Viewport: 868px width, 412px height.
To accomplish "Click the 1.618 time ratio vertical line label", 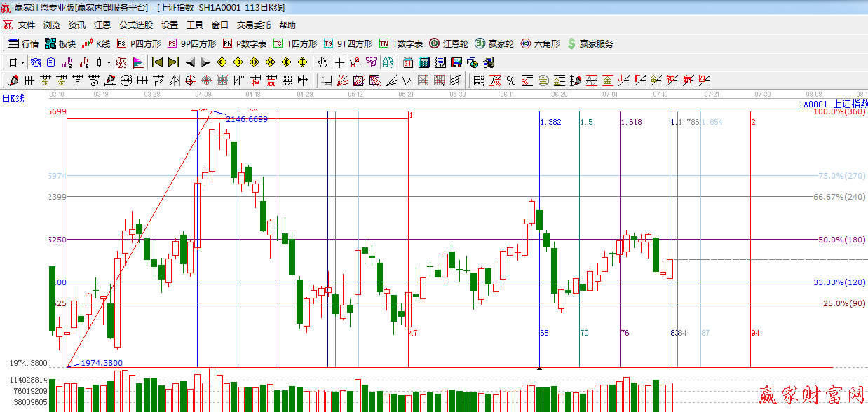I will tap(631, 123).
